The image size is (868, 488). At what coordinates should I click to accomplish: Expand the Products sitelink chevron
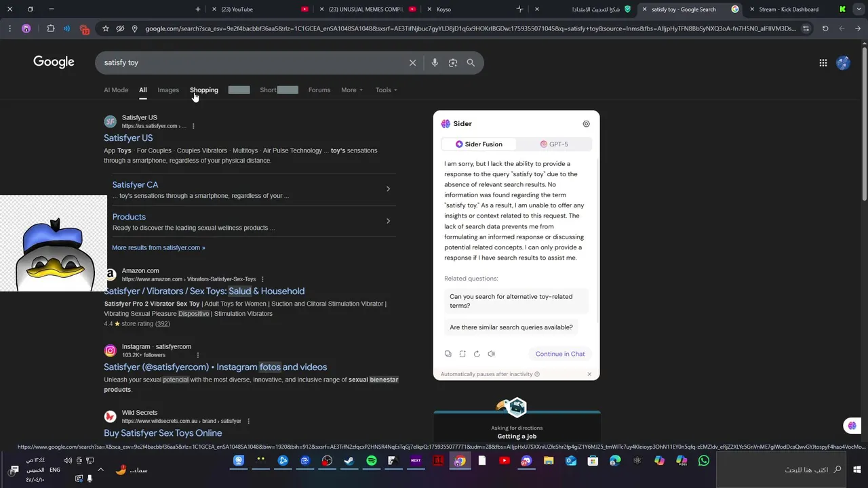point(388,221)
